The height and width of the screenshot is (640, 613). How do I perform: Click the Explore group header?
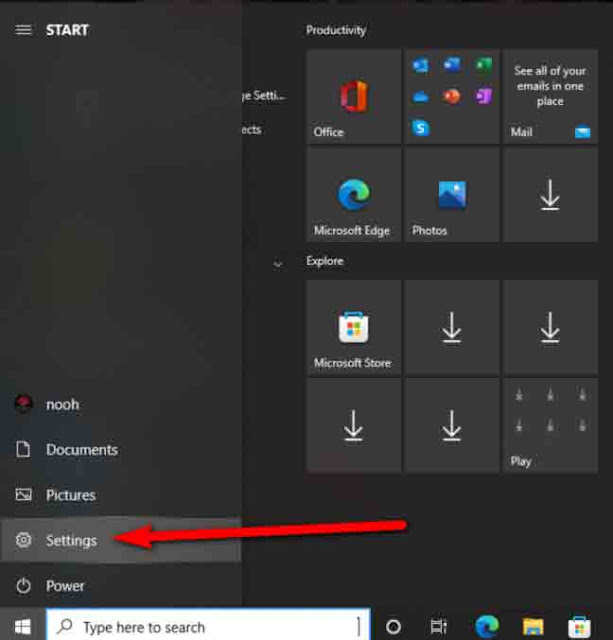click(325, 261)
